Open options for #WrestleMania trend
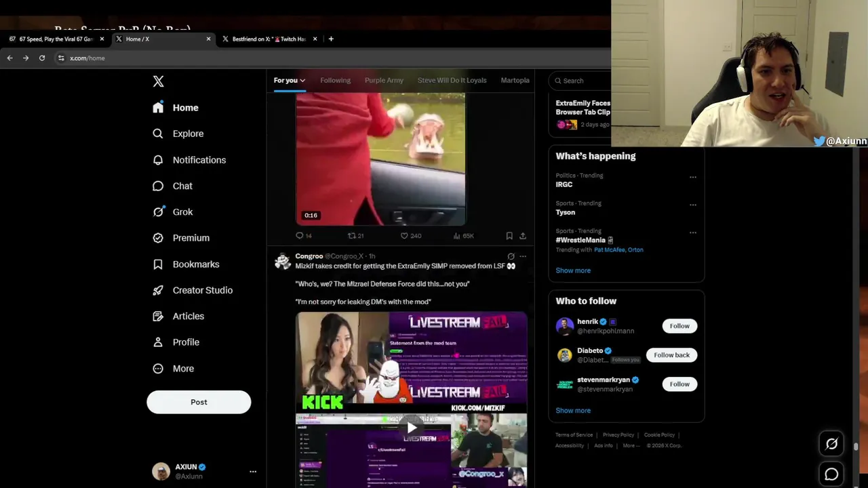Viewport: 868px width, 488px height. [692, 232]
